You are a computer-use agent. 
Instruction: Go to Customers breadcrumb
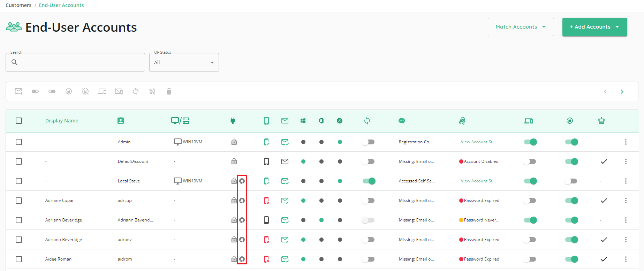[18, 5]
